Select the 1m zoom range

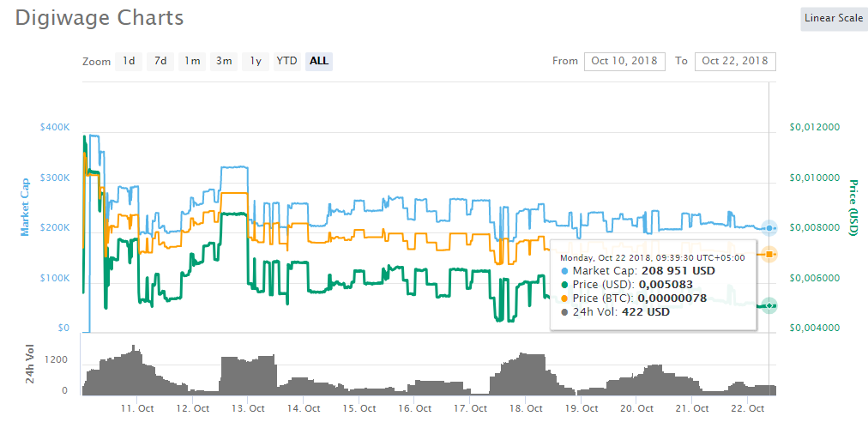(x=192, y=61)
